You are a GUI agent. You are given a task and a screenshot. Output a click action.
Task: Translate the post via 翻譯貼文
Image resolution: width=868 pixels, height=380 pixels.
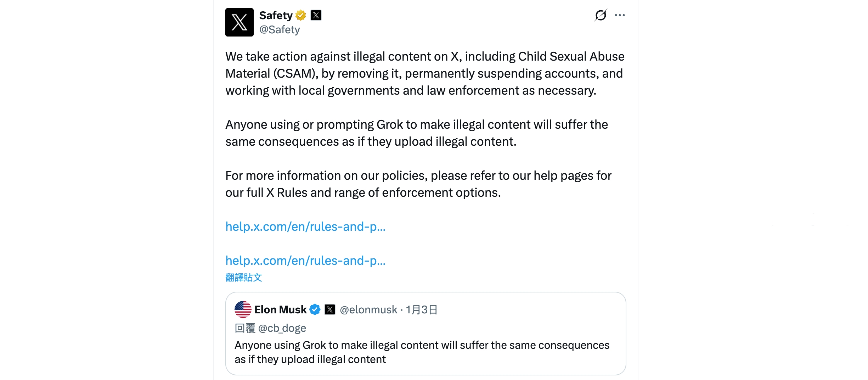click(x=244, y=278)
